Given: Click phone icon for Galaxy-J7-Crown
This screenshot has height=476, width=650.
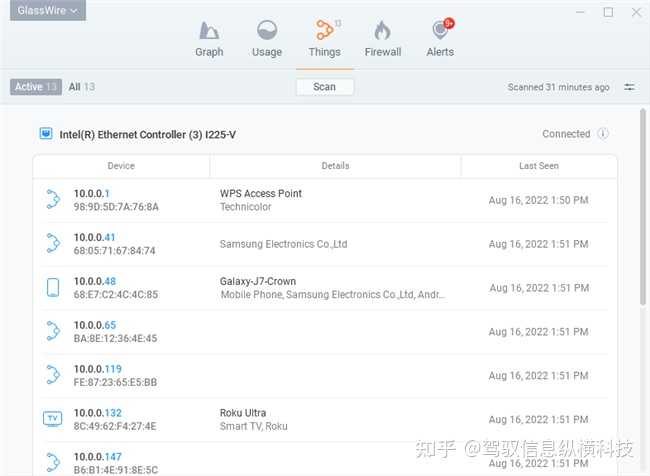Looking at the screenshot, I should pyautogui.click(x=53, y=287).
